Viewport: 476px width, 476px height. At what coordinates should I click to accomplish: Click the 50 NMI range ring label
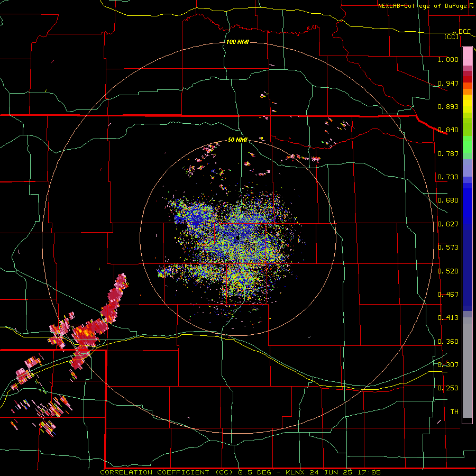(237, 140)
